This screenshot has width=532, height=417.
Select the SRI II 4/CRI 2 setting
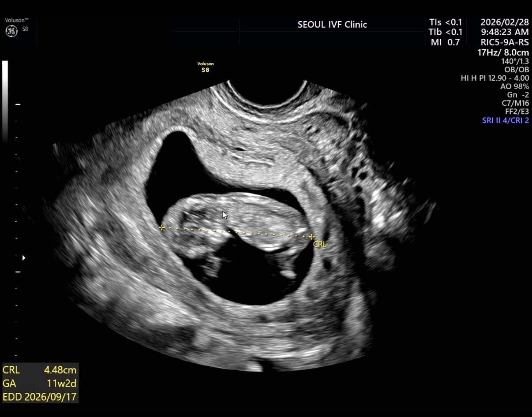505,120
